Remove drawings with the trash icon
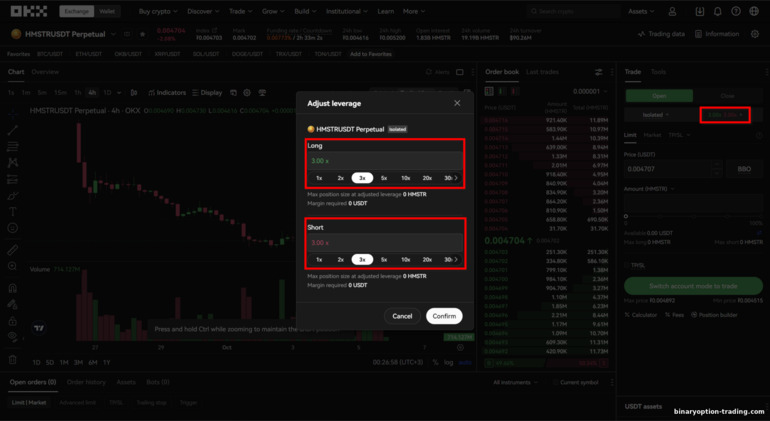The width and height of the screenshot is (770, 421). pyautogui.click(x=13, y=360)
